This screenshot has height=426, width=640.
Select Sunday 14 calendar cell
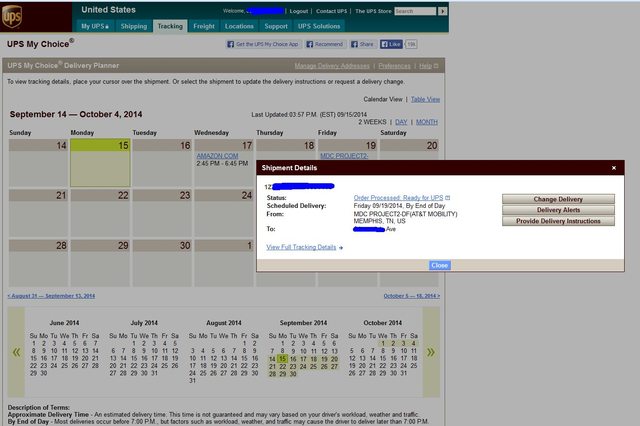coord(39,163)
